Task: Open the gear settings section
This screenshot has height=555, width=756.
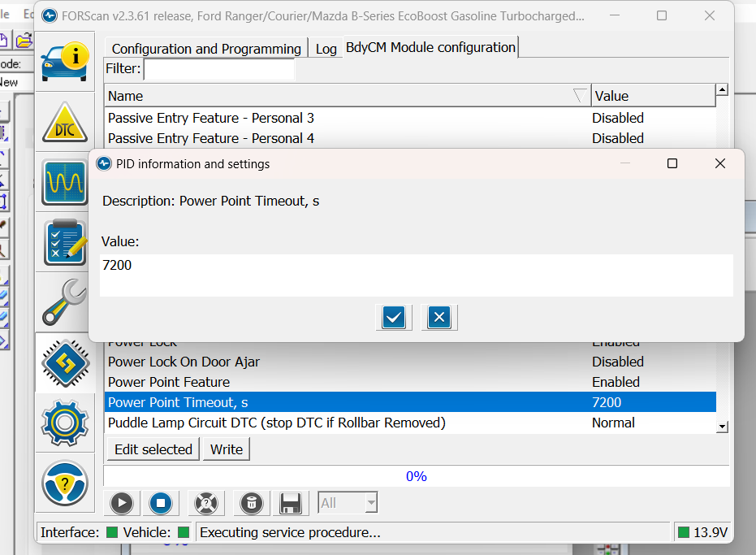Action: (65, 423)
